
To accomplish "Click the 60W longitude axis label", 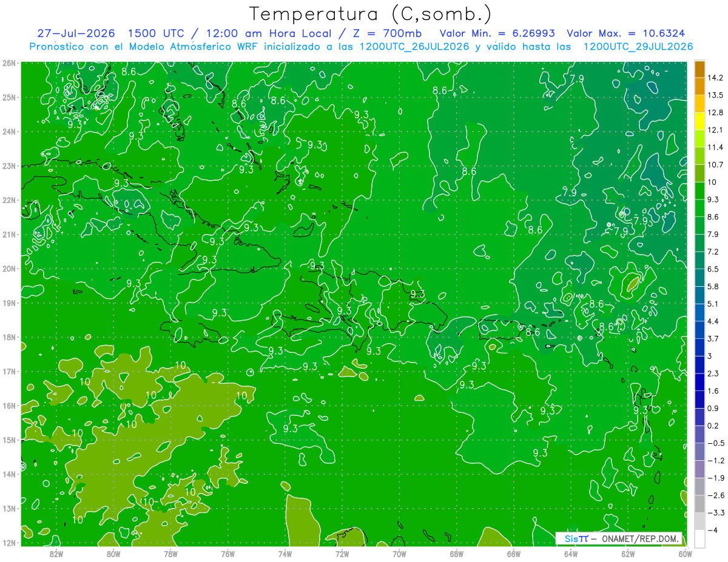I will (685, 554).
